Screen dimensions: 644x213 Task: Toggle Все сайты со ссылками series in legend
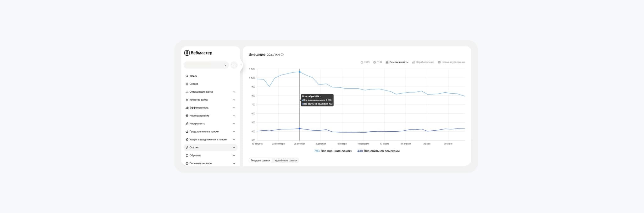(x=379, y=151)
